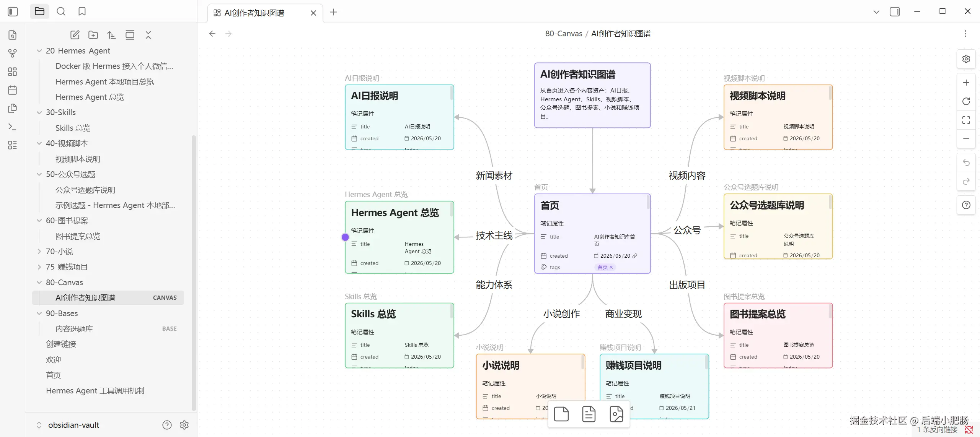Click 80-Canvas breadcrumb link
Image resolution: width=980 pixels, height=437 pixels.
click(563, 34)
